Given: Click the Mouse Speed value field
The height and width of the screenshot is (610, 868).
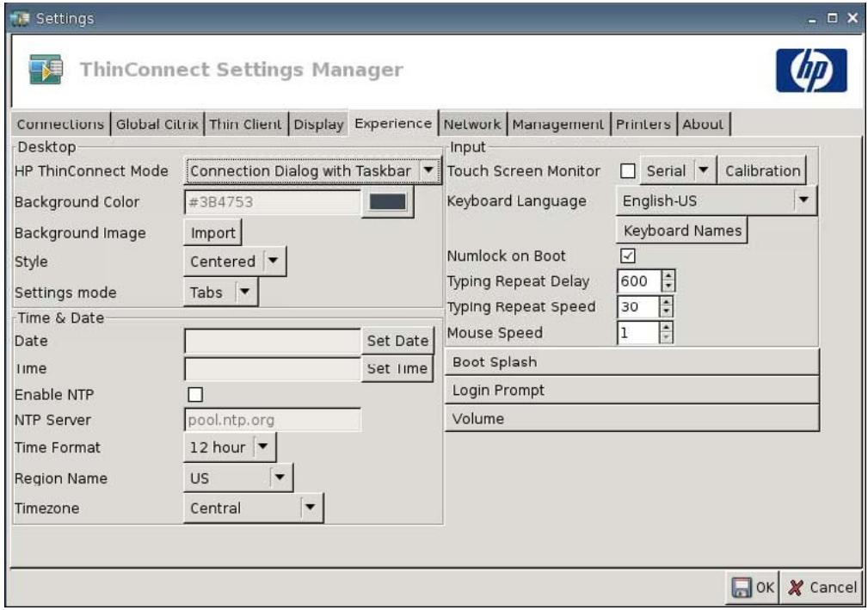Looking at the screenshot, I should [x=637, y=333].
